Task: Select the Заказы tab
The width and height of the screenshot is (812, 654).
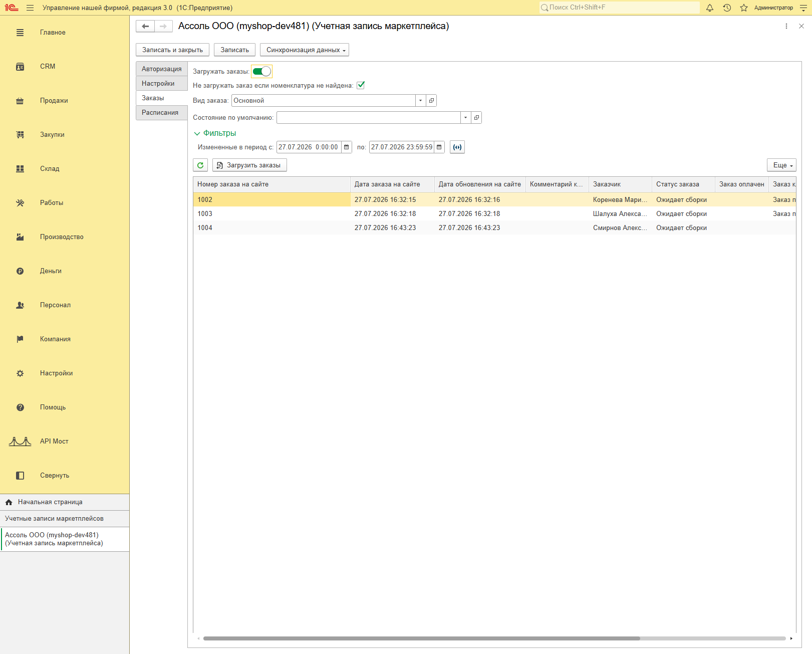Action: [161, 98]
